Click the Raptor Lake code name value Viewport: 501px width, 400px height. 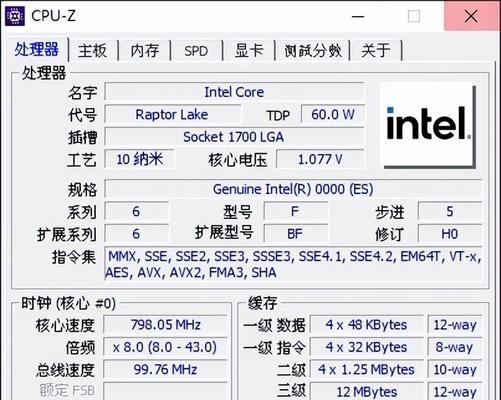[172, 114]
